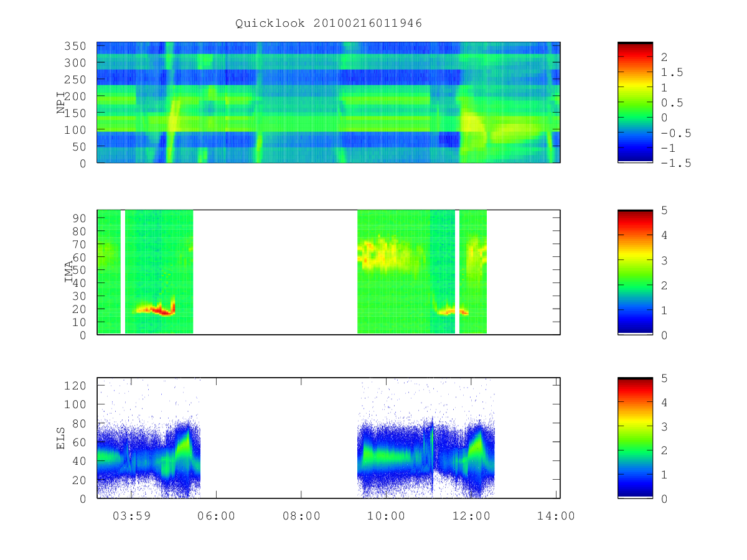
Task: Click the 03:59 time tick label
Action: click(x=131, y=516)
